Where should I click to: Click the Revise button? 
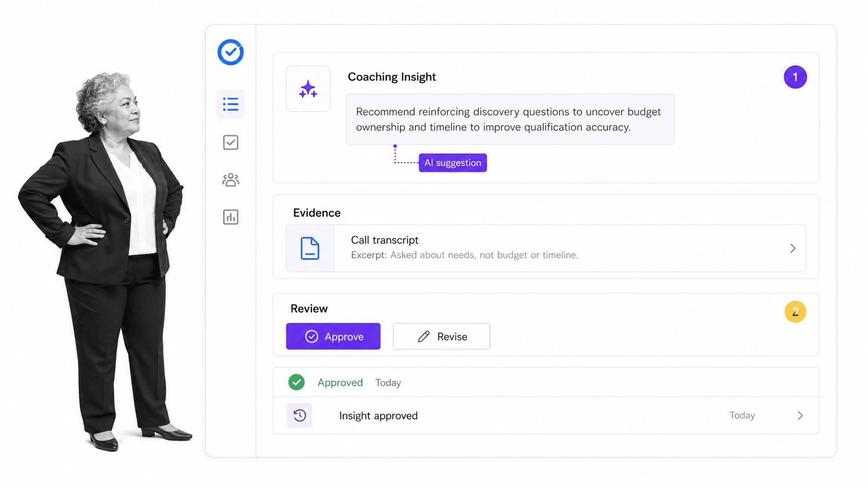pos(441,336)
